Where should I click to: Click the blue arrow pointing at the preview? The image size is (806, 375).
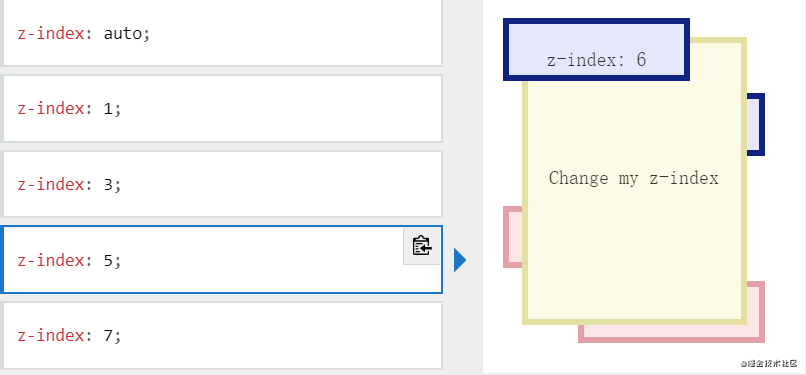coord(460,260)
